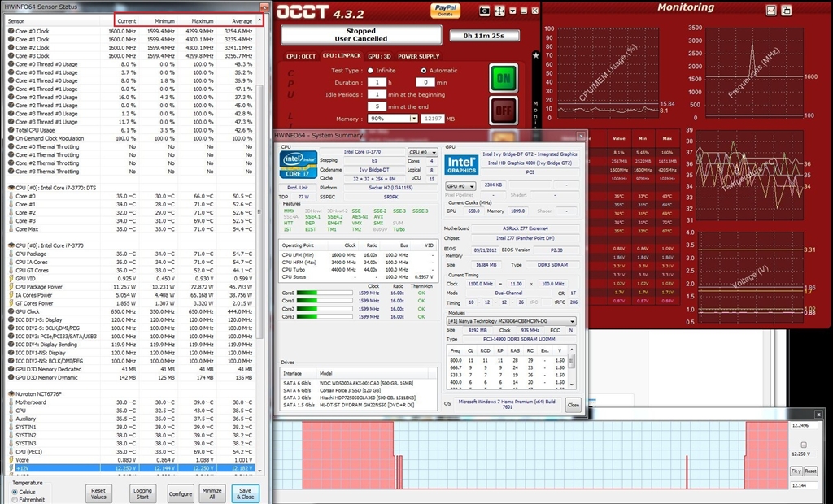Click the GPU VID lightning bolt icon

(11, 278)
